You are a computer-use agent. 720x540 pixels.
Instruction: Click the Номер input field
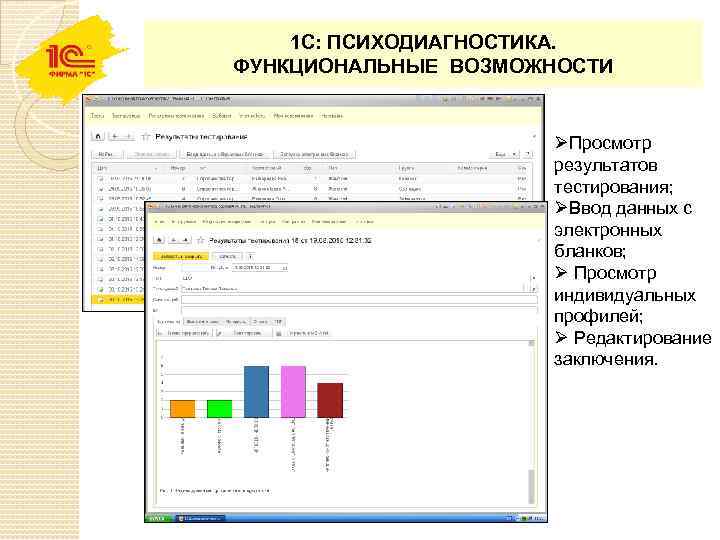pos(195,267)
